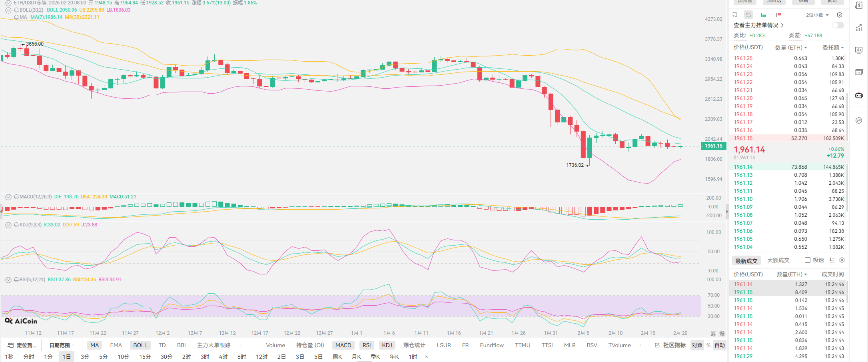
Task: Open the 委托额 column dropdown
Action: coord(833,48)
